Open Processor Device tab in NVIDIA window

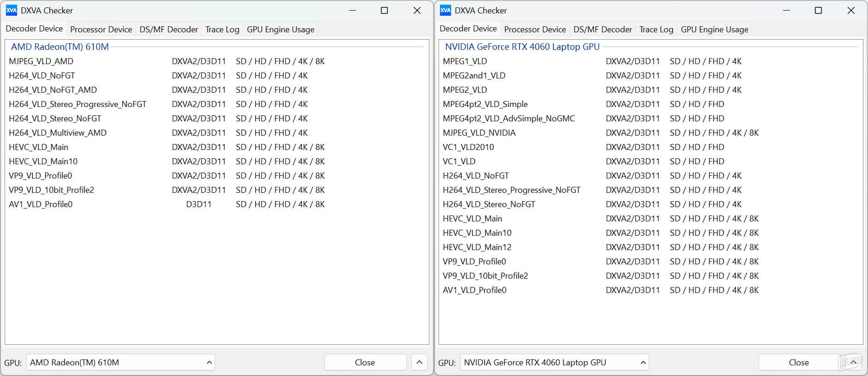[535, 29]
